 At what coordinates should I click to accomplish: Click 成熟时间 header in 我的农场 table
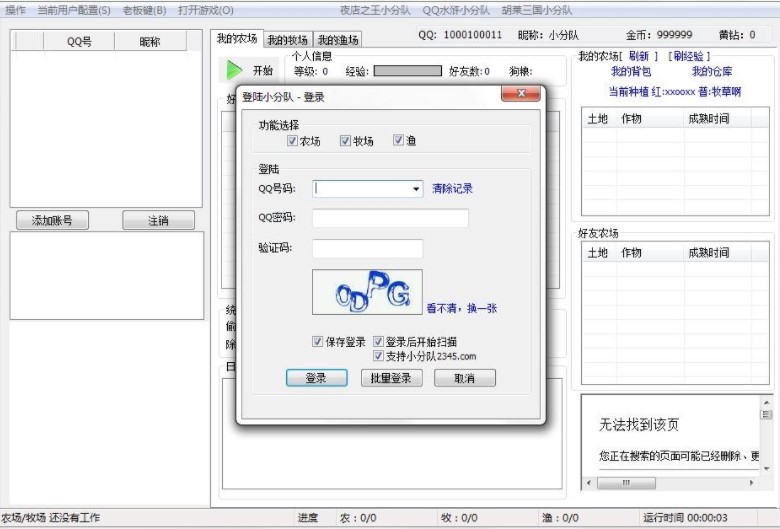point(717,118)
